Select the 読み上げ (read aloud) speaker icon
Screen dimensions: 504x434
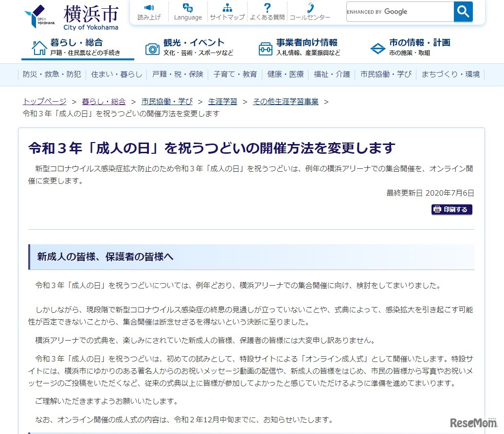(149, 7)
